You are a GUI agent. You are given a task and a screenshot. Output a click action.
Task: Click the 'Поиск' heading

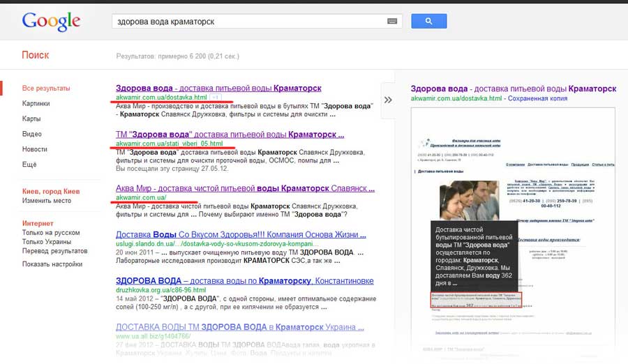(x=36, y=55)
